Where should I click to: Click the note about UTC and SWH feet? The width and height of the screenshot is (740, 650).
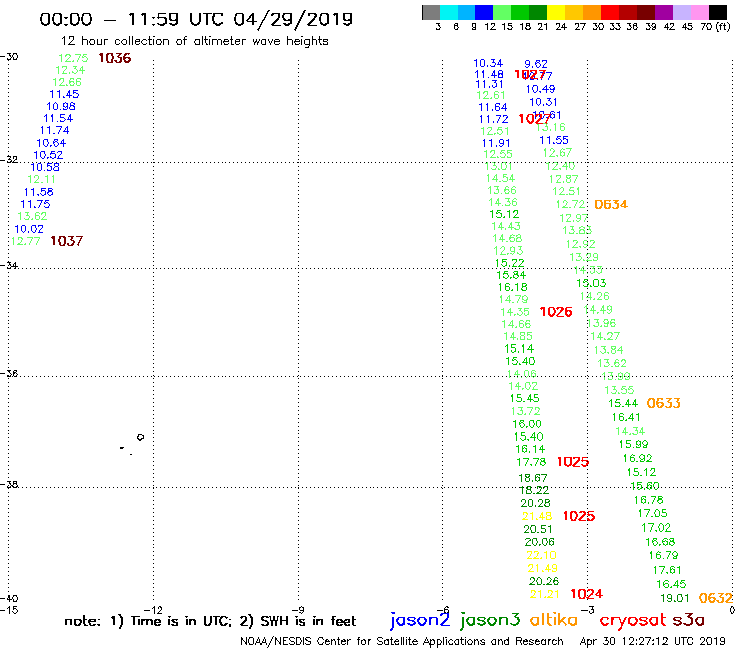210,621
